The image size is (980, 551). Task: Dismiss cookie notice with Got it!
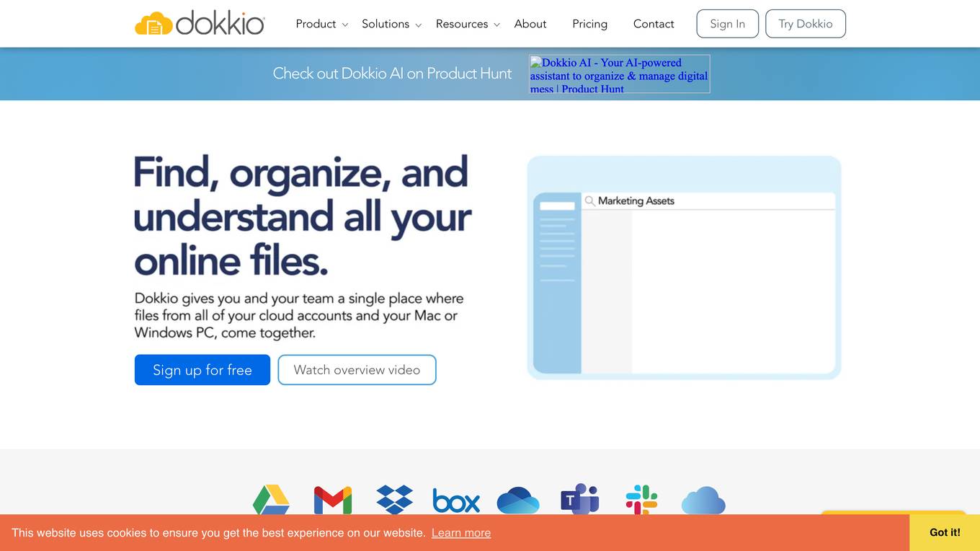point(945,532)
